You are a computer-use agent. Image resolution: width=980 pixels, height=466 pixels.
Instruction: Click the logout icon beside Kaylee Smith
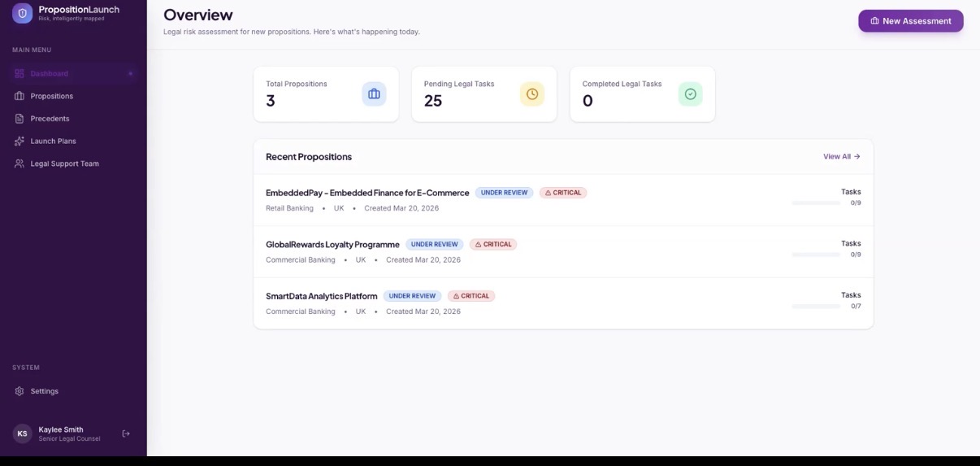pos(126,433)
